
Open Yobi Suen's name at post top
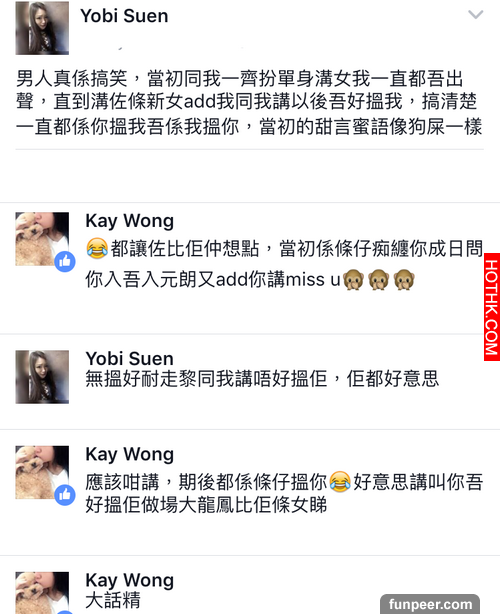124,16
